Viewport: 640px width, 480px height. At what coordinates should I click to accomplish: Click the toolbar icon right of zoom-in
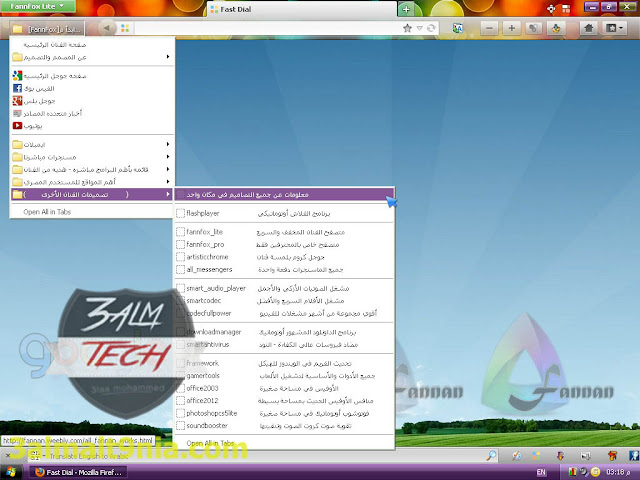click(533, 28)
